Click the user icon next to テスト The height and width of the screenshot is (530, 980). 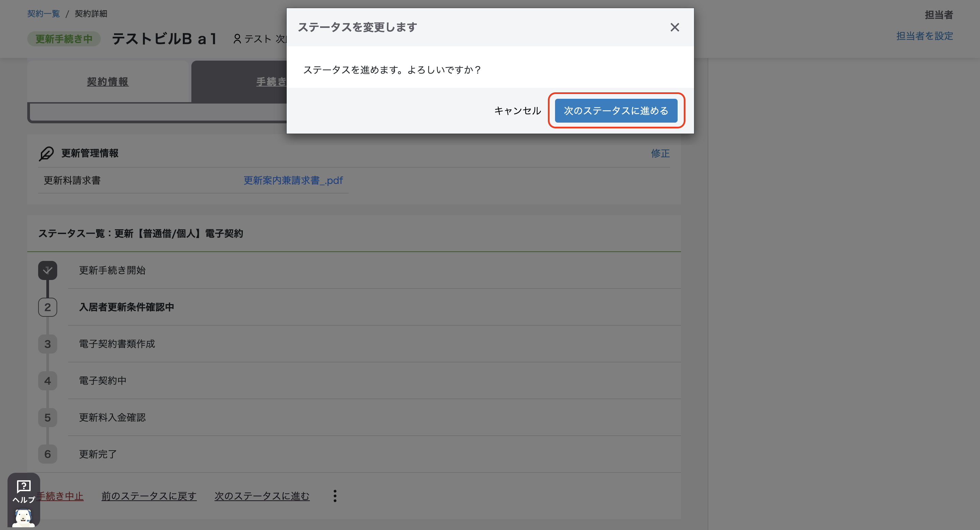pyautogui.click(x=237, y=39)
